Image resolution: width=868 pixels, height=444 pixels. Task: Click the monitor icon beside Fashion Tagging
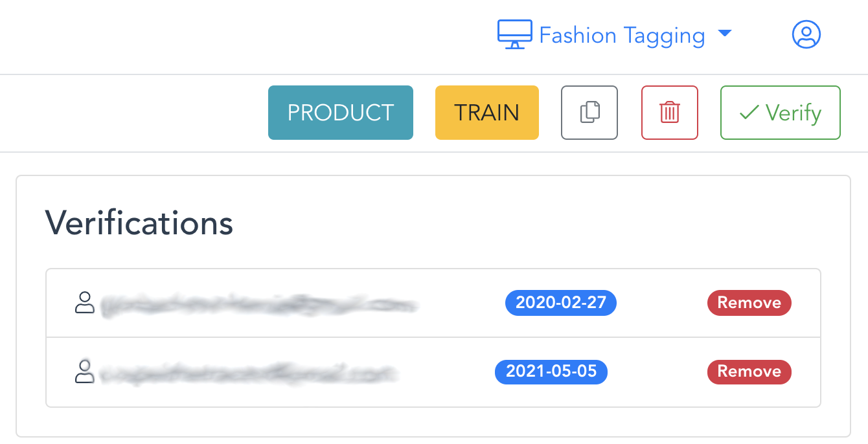[514, 34]
